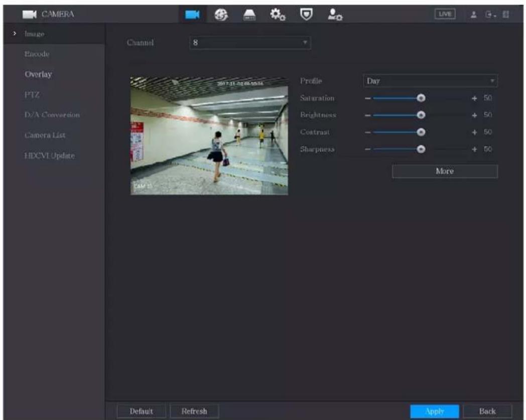Decrease Sharpness with the minus icon

coord(368,149)
